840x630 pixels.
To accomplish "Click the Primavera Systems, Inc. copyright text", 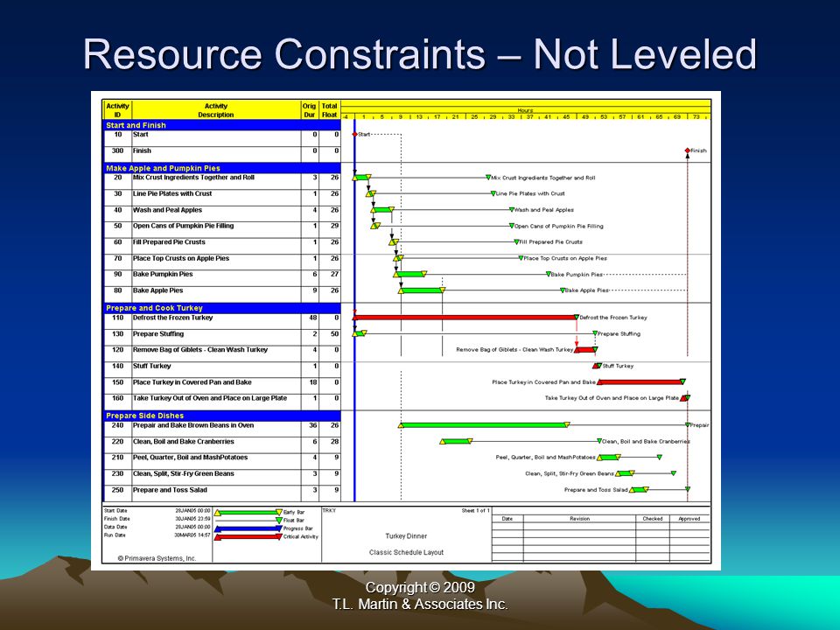I will click(157, 558).
